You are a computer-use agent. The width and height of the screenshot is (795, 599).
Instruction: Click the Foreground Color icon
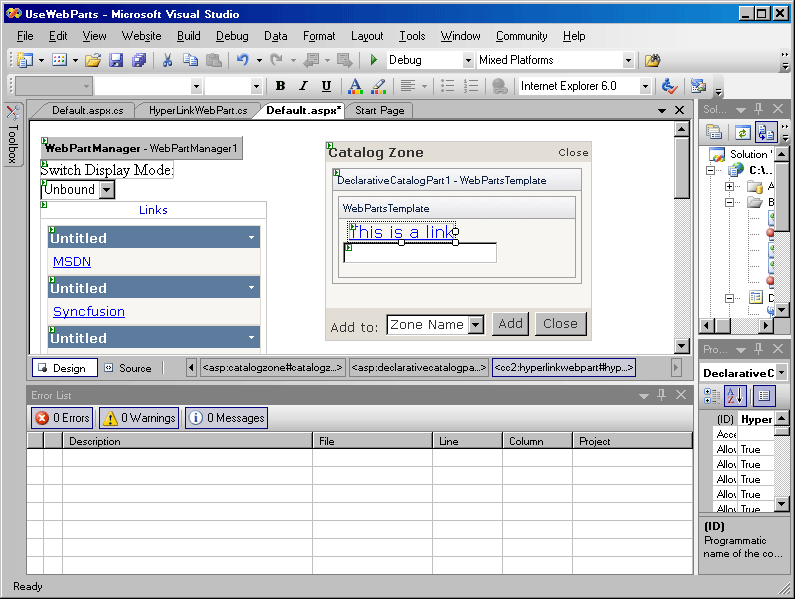click(354, 86)
